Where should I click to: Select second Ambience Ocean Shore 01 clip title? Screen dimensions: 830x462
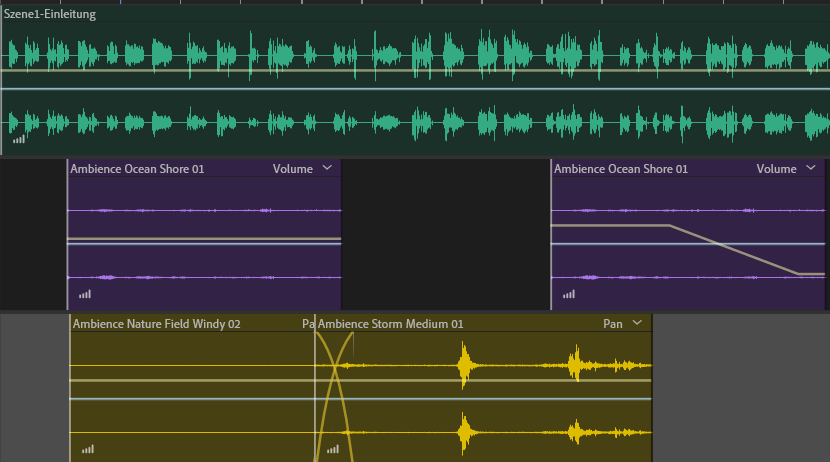(621, 169)
